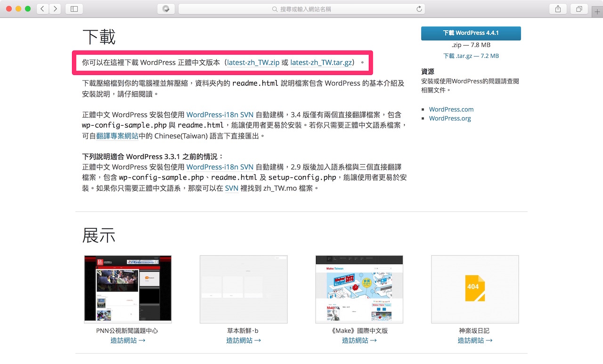This screenshot has height=364, width=603.
Task: Open 神楽坂日記 404 thumbnail
Action: click(475, 289)
